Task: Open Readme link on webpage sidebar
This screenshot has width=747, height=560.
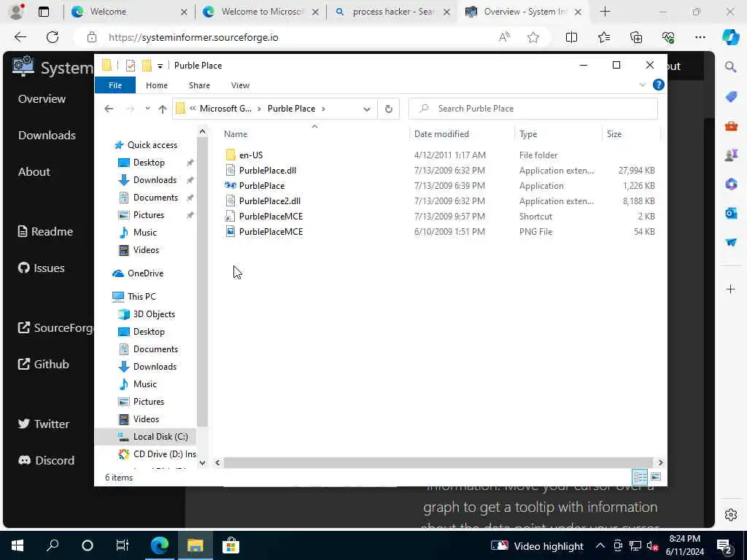Action: click(45, 231)
